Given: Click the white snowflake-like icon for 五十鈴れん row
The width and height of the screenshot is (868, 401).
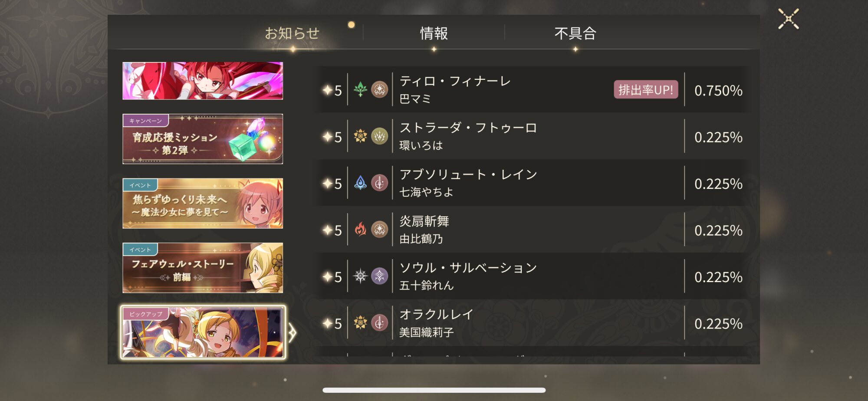Looking at the screenshot, I should pos(360,276).
